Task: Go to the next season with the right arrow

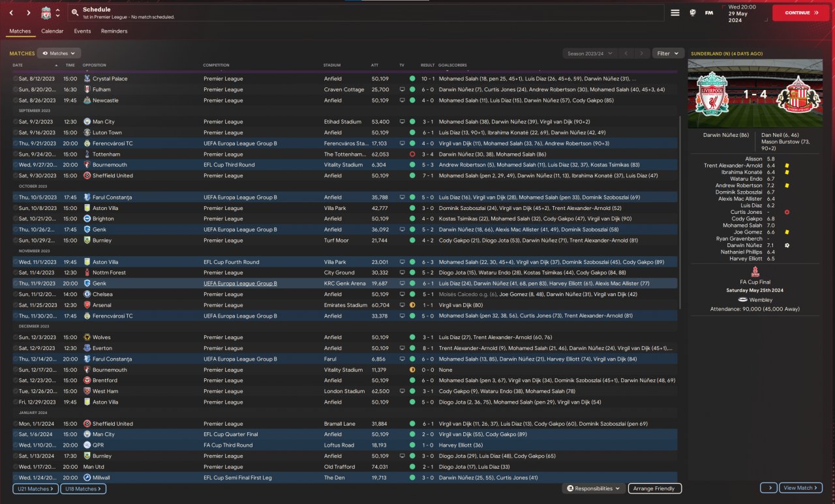Action: tap(643, 53)
